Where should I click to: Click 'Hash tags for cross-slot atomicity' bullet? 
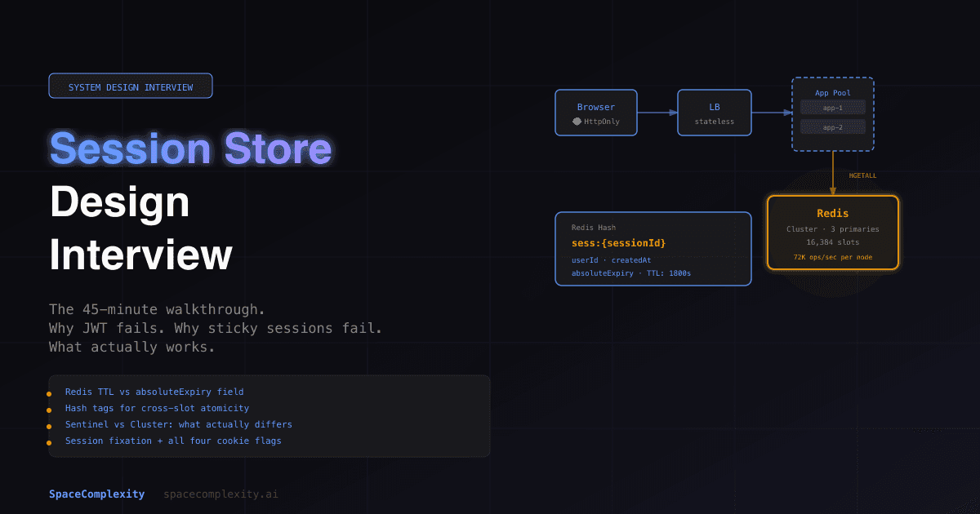pyautogui.click(x=157, y=409)
